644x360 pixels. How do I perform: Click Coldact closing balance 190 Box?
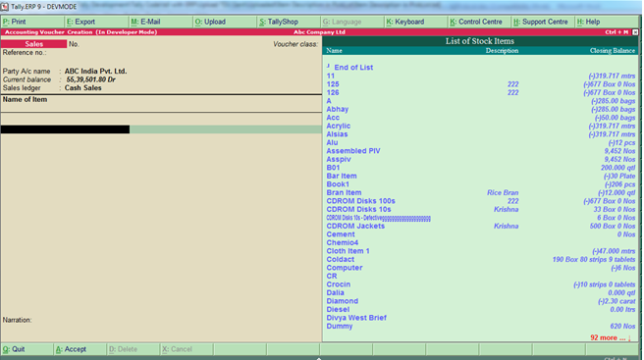594,259
